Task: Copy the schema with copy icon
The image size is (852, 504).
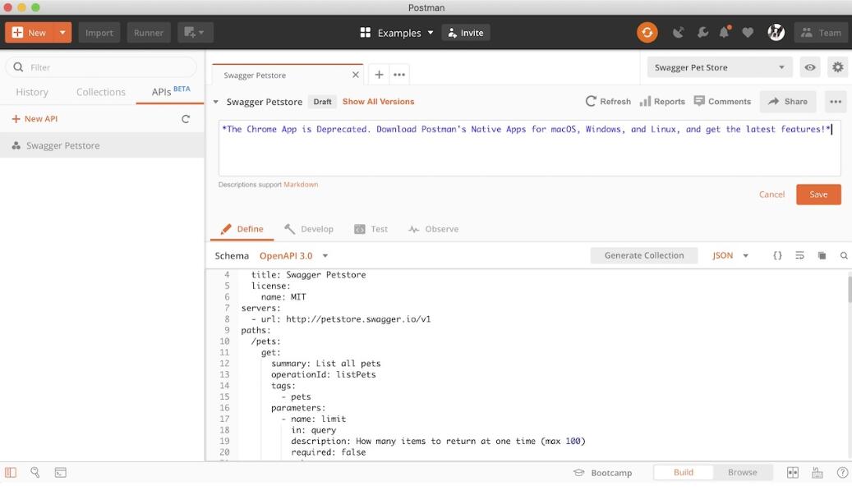Action: [822, 256]
